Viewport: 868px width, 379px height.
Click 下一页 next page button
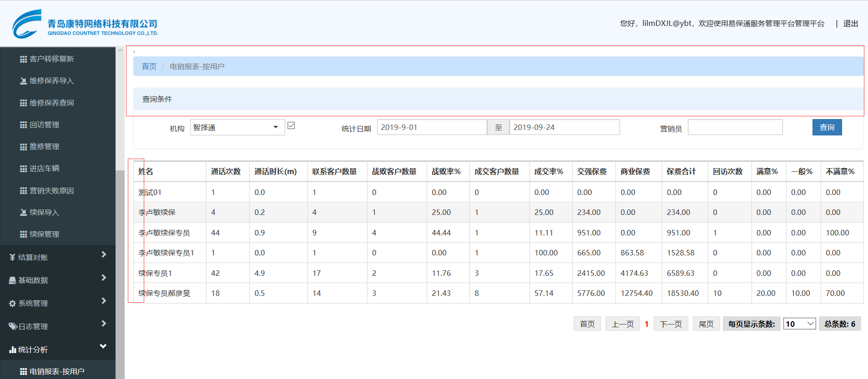point(671,324)
